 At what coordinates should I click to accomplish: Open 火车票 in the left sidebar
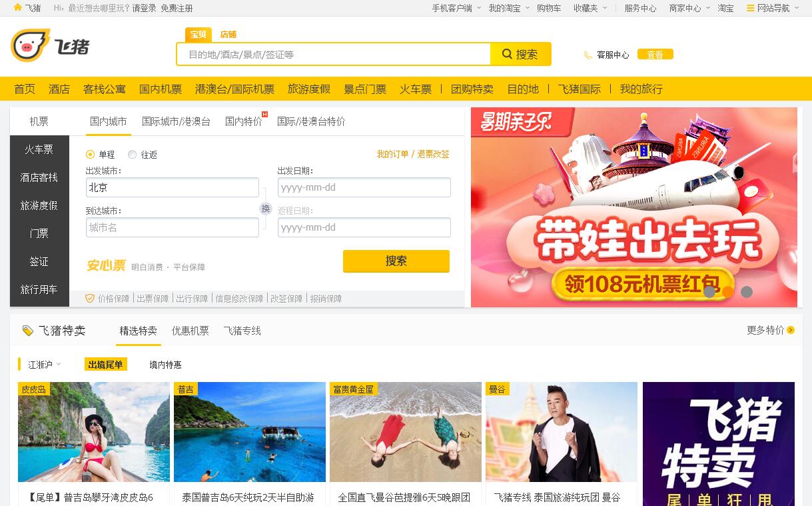[39, 149]
